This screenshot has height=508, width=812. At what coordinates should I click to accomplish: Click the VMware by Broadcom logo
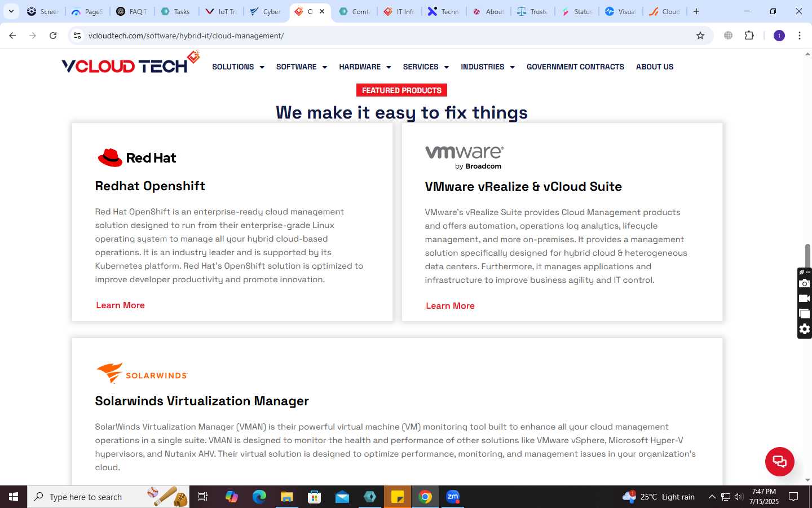click(x=465, y=157)
